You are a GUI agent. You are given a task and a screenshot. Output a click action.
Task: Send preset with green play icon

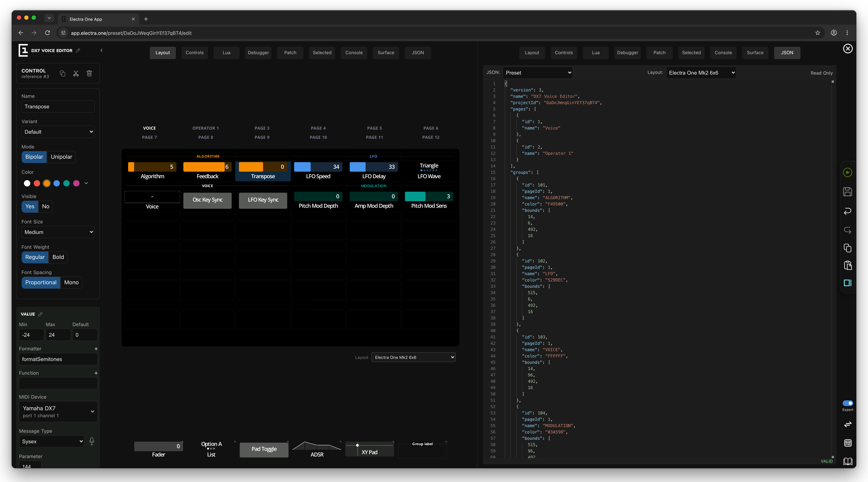click(847, 173)
